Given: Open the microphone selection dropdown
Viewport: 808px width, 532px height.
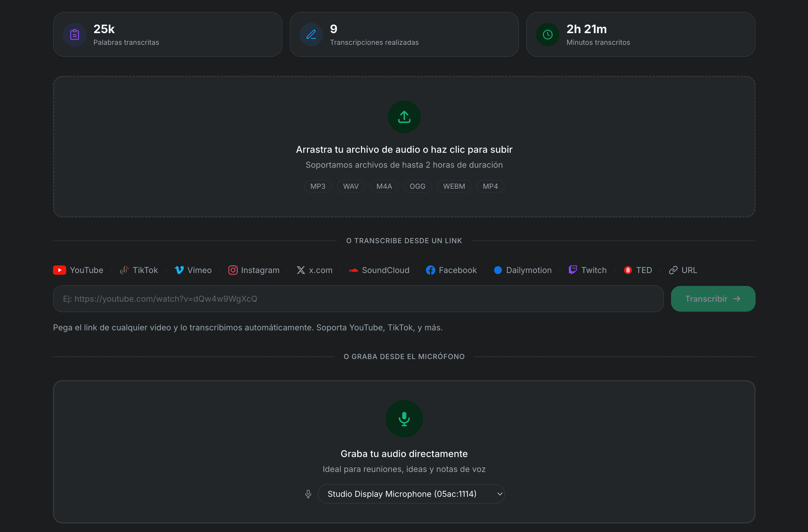Looking at the screenshot, I should point(411,494).
